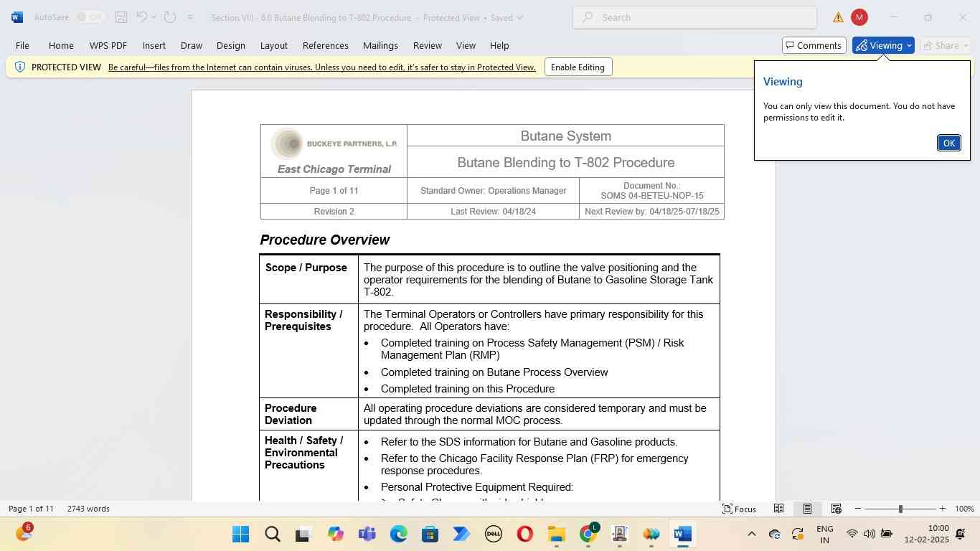Open File Explorer on taskbar
Screen dimensions: 980x551
tap(557, 534)
